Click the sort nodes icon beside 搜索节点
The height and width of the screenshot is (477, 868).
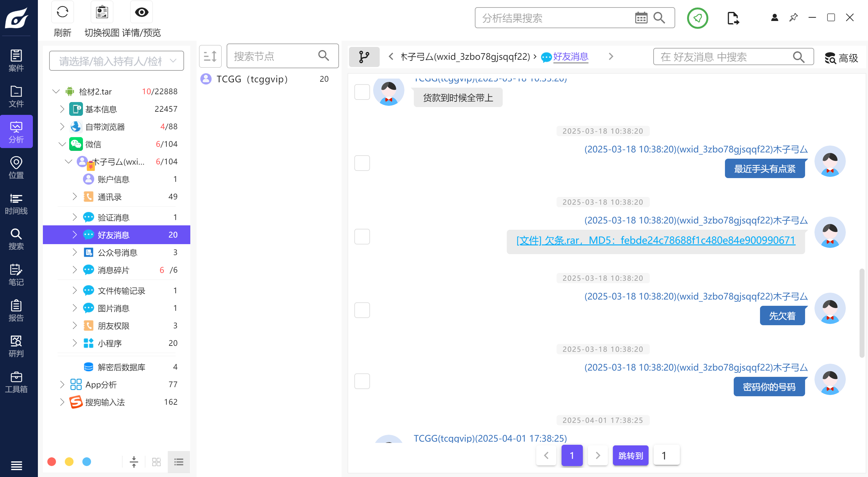pyautogui.click(x=210, y=56)
